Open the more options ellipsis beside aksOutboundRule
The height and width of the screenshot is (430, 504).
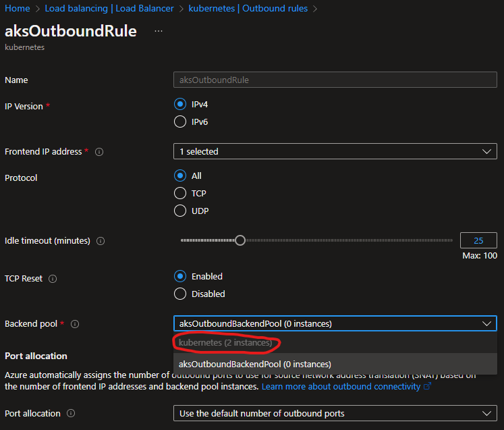(x=158, y=31)
